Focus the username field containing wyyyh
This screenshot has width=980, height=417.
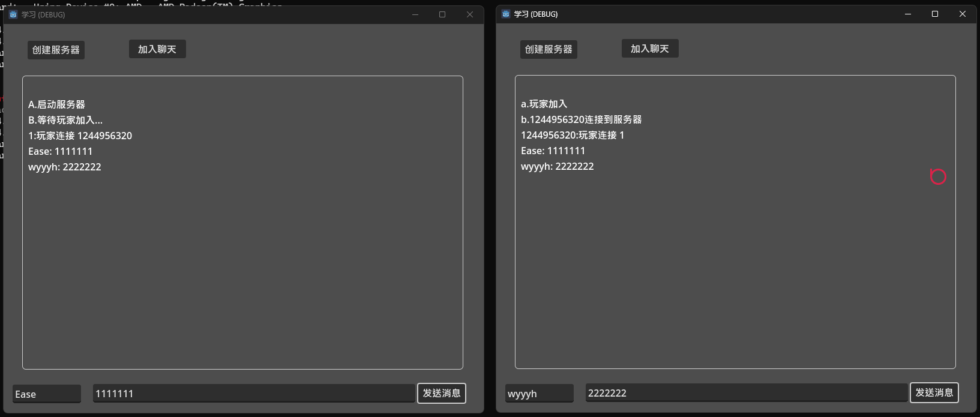pos(539,394)
